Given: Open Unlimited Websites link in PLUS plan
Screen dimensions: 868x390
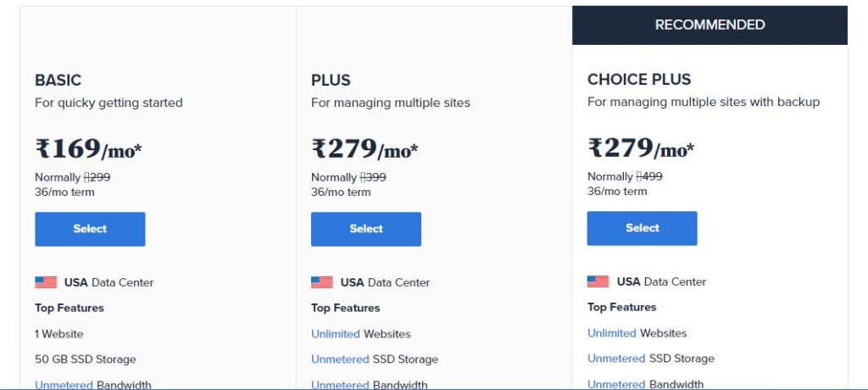Looking at the screenshot, I should point(336,334).
